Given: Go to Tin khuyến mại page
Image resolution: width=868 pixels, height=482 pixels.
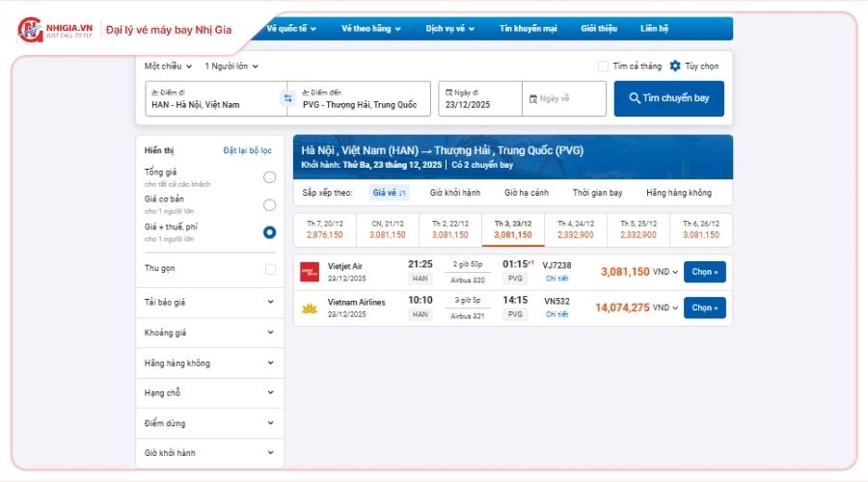Looking at the screenshot, I should [x=529, y=28].
